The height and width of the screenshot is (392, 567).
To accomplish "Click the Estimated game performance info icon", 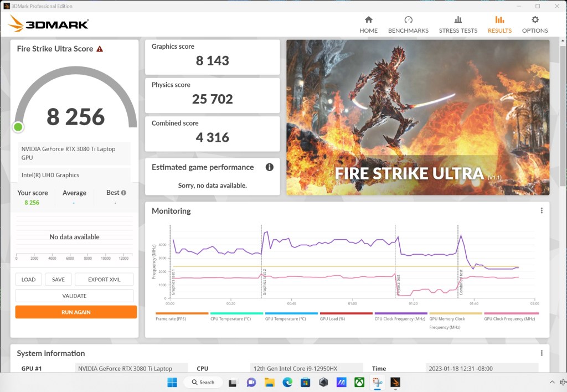I will (x=270, y=167).
